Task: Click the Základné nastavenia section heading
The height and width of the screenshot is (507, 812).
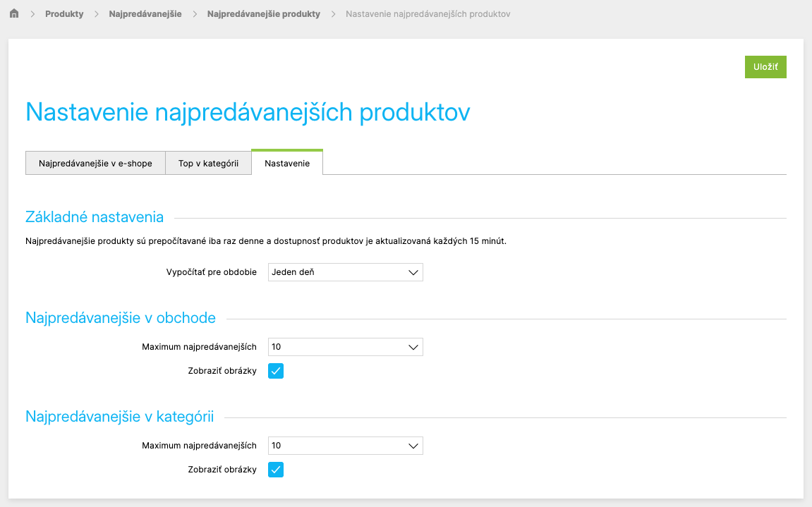Action: 95,217
